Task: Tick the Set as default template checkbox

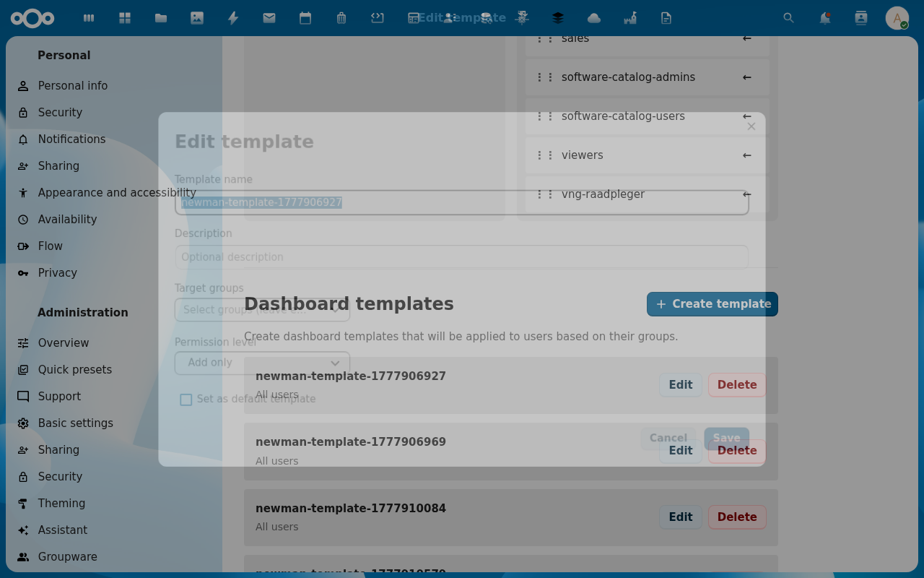Action: click(x=186, y=400)
